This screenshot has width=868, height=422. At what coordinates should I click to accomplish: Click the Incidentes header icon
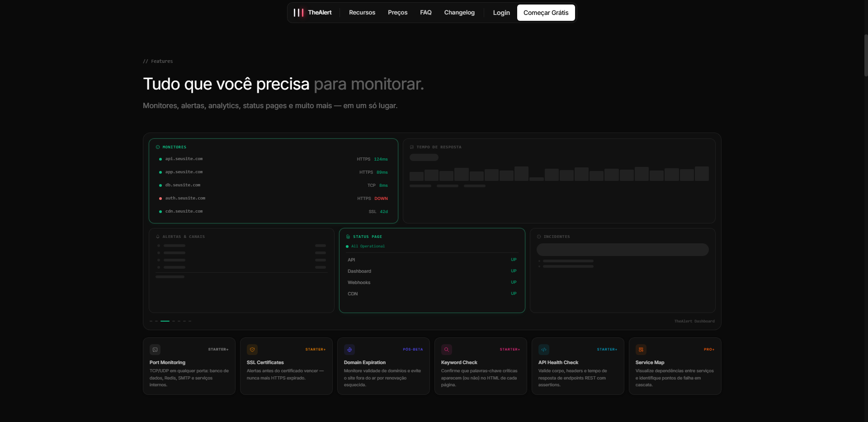[x=539, y=237]
